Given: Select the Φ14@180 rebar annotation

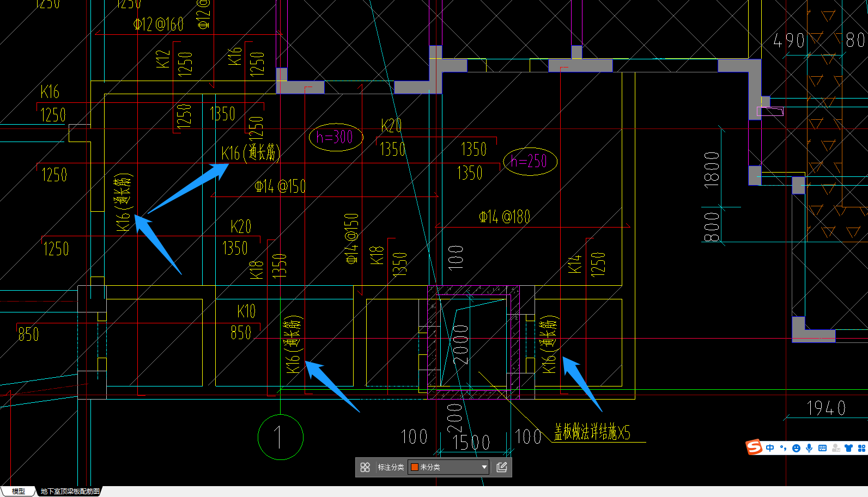Looking at the screenshot, I should (505, 217).
